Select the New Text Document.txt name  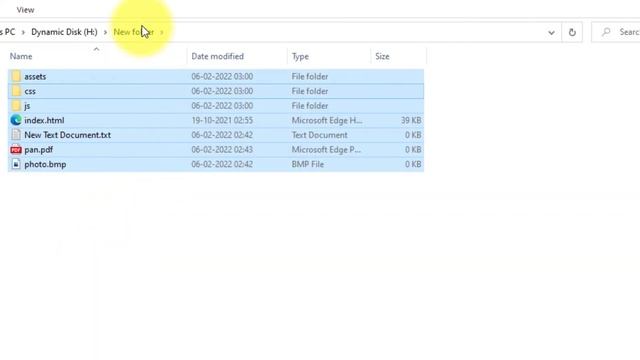[67, 135]
